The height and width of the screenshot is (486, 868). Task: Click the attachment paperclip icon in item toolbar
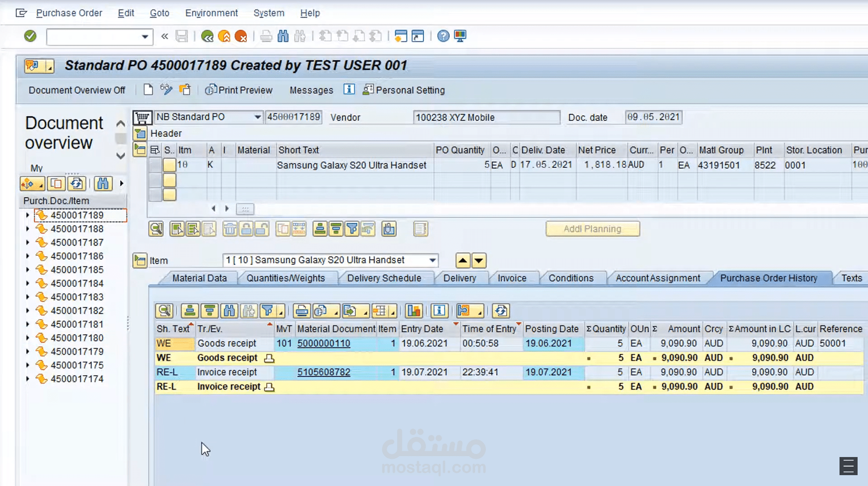pyautogui.click(x=389, y=229)
